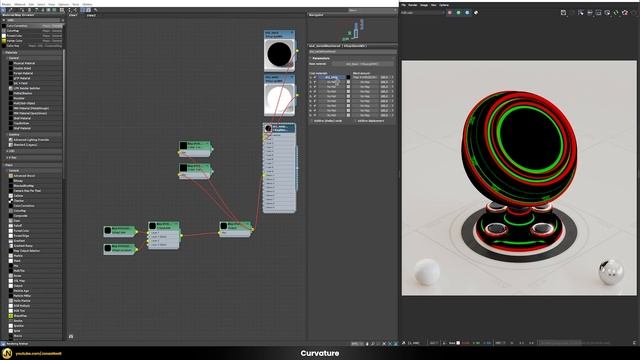
Task: Toggle Material/Map Browser toolbar icon
Action: [83, 10]
